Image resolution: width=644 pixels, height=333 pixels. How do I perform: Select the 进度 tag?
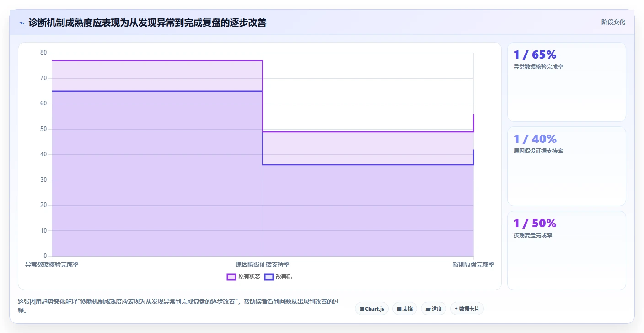[x=434, y=309]
